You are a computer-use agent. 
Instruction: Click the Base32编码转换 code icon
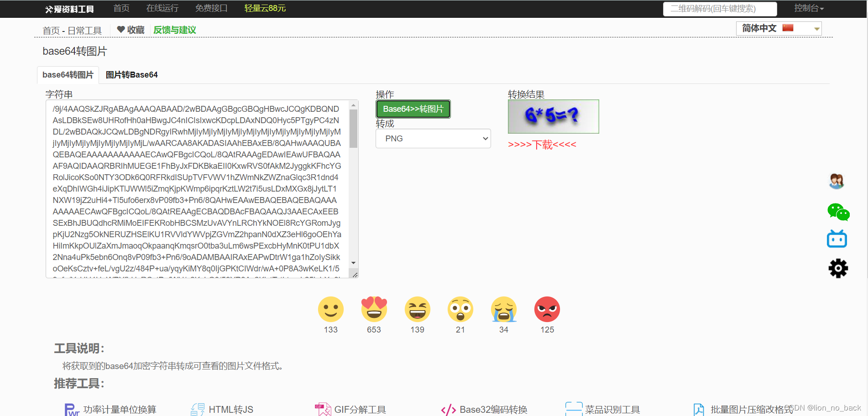point(449,410)
